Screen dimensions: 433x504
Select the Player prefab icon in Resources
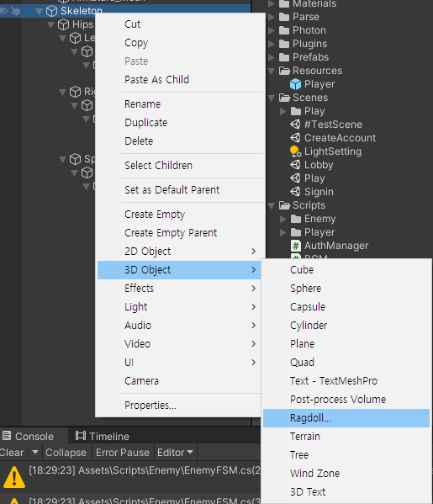pyautogui.click(x=295, y=84)
